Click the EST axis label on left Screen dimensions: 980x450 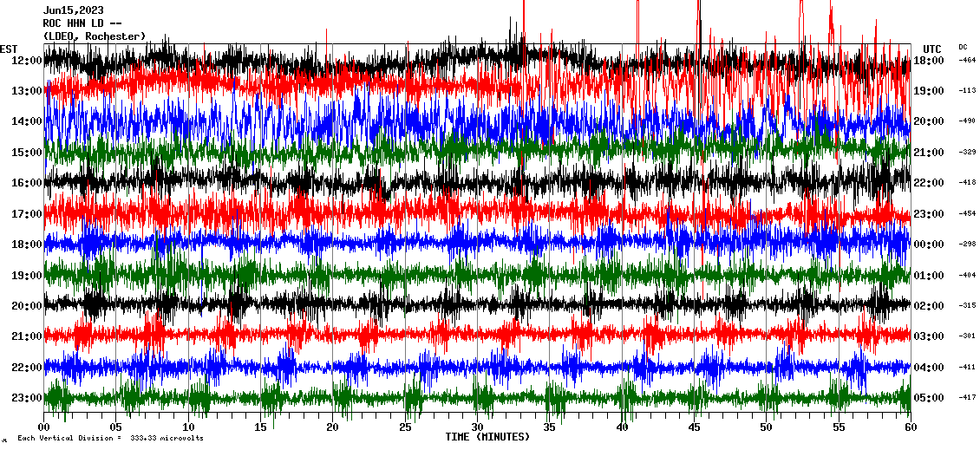pos(9,49)
